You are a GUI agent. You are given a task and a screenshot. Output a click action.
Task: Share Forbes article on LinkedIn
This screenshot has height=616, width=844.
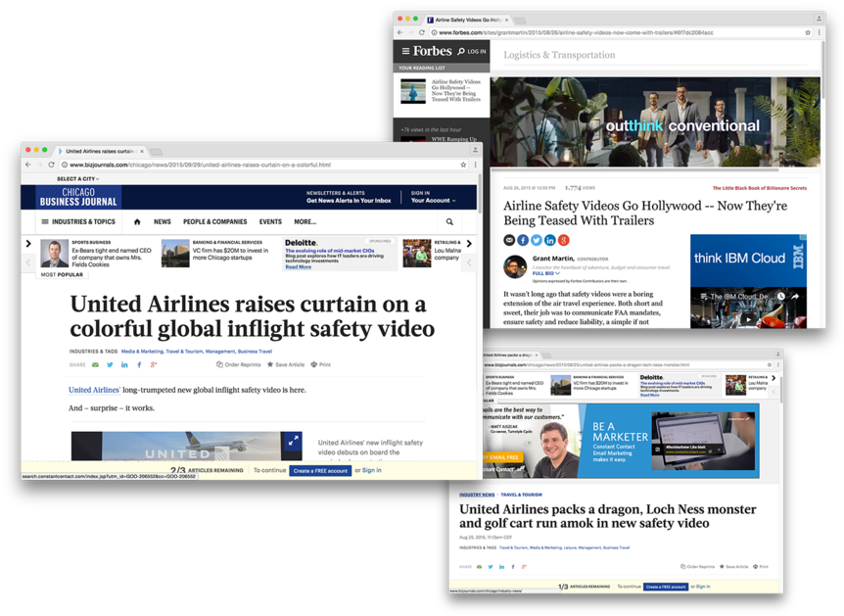(x=549, y=240)
